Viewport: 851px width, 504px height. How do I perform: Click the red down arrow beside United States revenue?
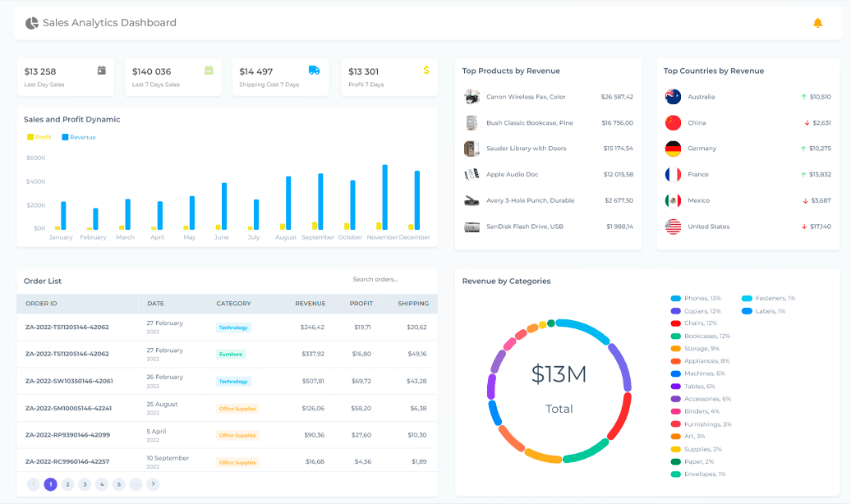click(x=804, y=227)
